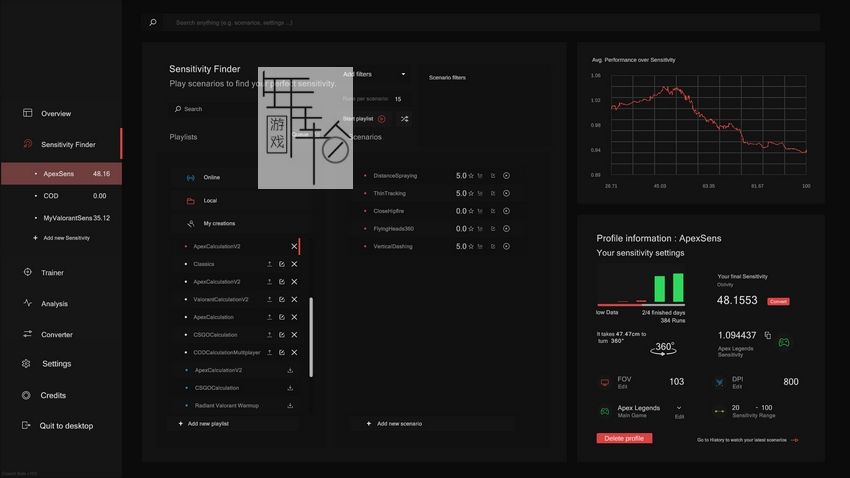Expand the Apex Legends main game dropdown
Image resolution: width=850 pixels, height=478 pixels.
tap(679, 407)
